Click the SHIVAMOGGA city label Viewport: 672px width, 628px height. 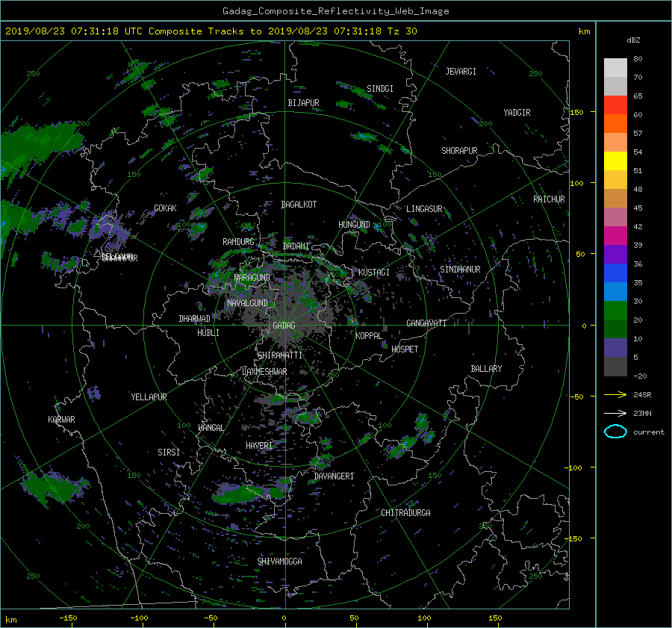[x=279, y=562]
